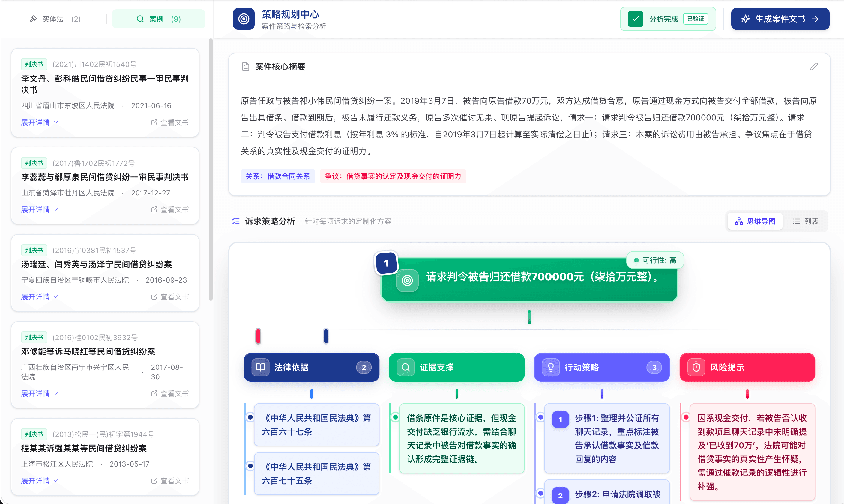
Task: Select the 借条原件 evidence node bullet
Action: coord(395,417)
